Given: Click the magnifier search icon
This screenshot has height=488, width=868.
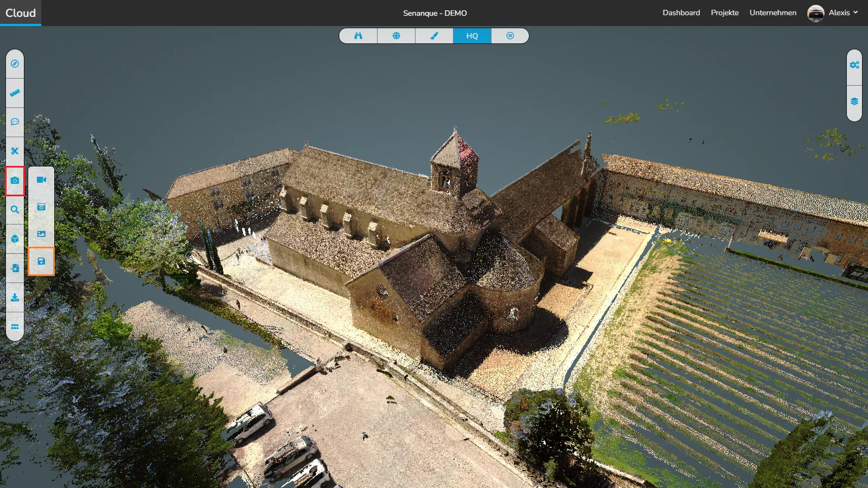Looking at the screenshot, I should tap(15, 210).
